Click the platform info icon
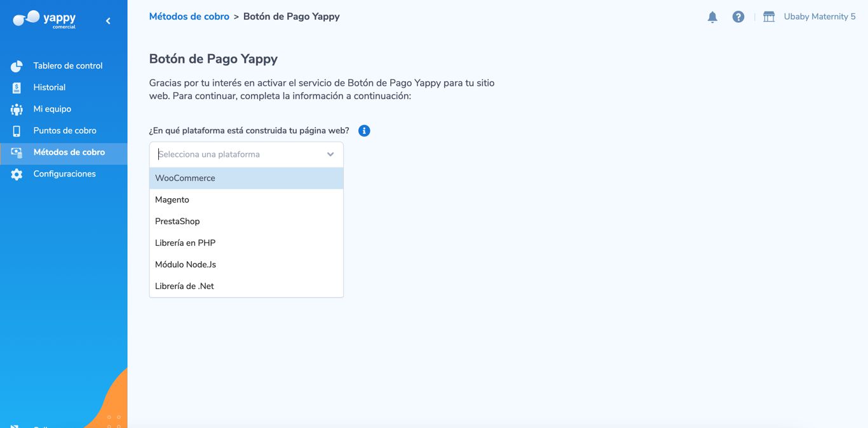Screen dimensions: 868x428 pyautogui.click(x=364, y=131)
